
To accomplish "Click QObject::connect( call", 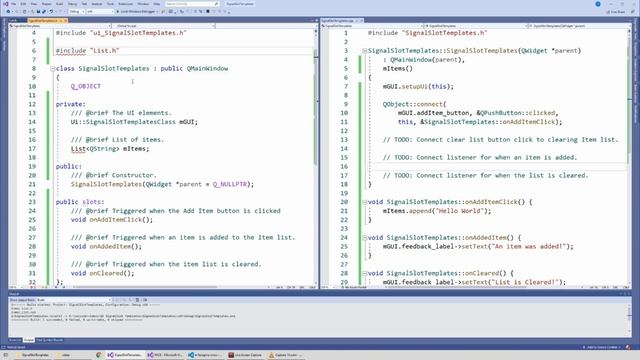I will 414,104.
